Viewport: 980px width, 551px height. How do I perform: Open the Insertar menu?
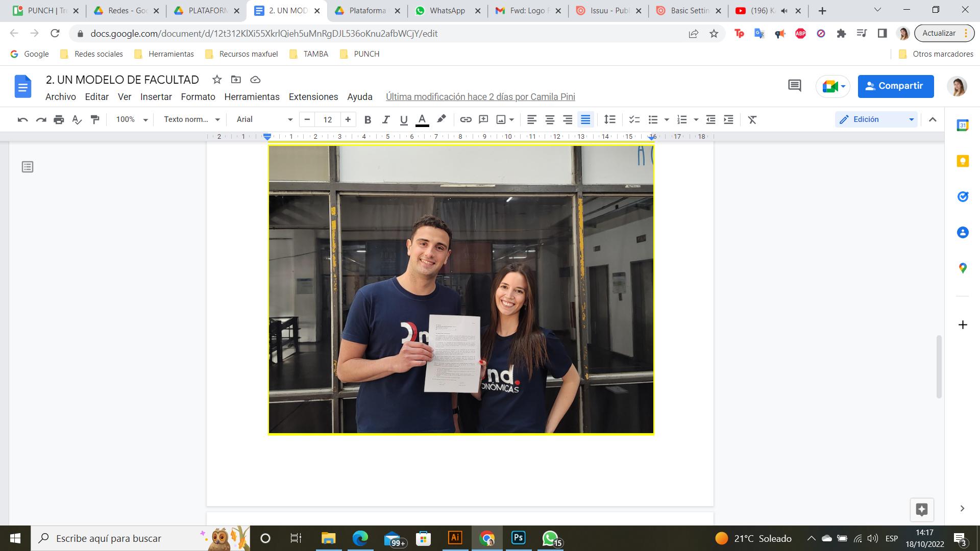coord(156,97)
